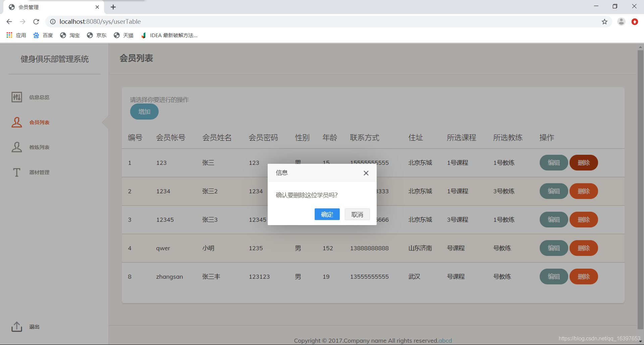
Task: Select the 退出 menu label
Action: tap(34, 327)
